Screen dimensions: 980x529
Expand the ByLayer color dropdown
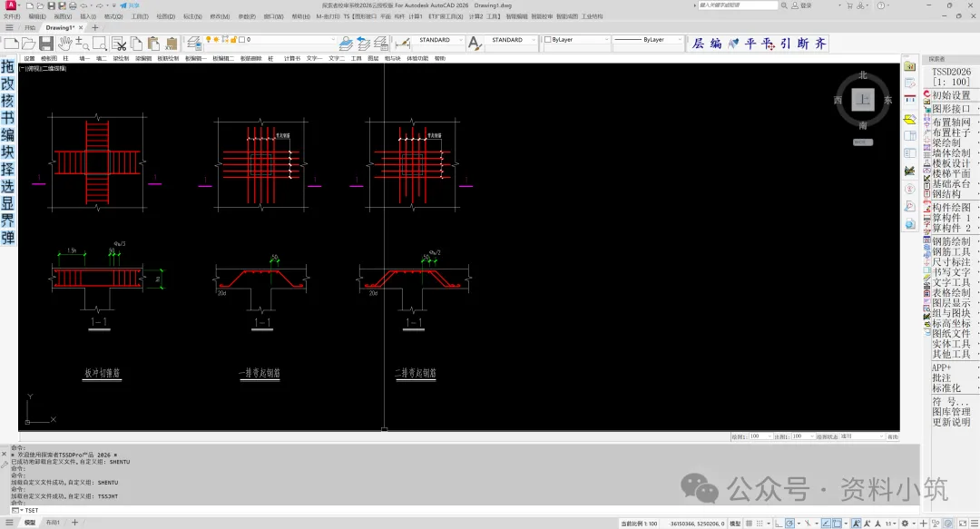(575, 39)
